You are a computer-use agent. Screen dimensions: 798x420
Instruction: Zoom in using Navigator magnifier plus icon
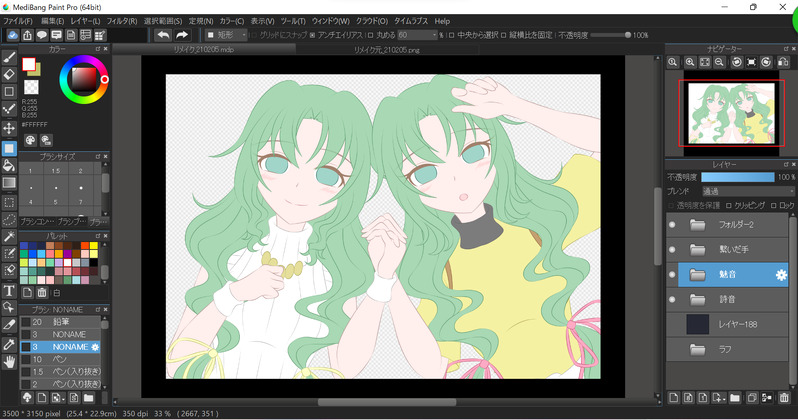pos(690,62)
